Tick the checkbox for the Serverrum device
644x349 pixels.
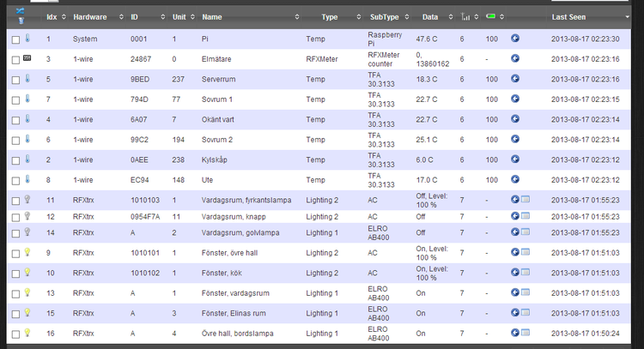[15, 80]
